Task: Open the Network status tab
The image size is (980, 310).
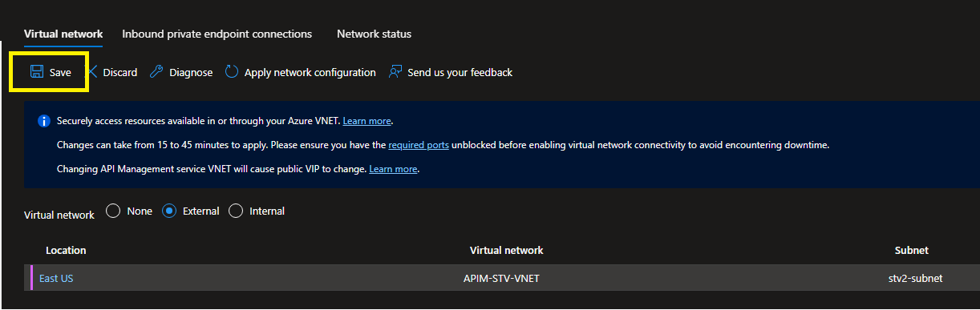Action: pos(374,34)
